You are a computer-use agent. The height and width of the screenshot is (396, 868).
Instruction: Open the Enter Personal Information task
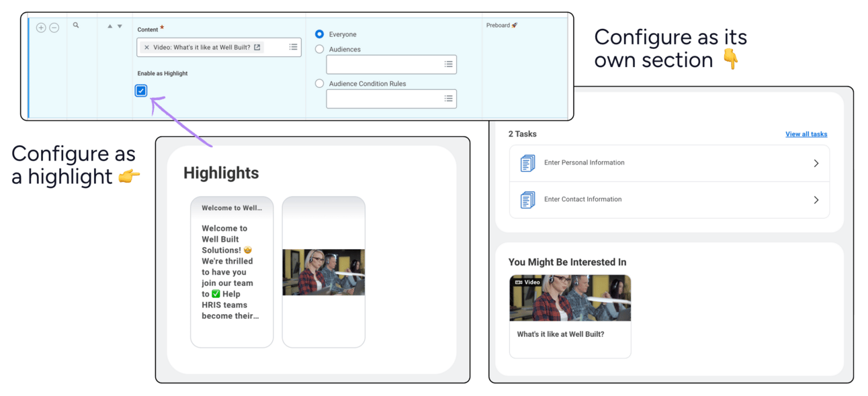669,163
